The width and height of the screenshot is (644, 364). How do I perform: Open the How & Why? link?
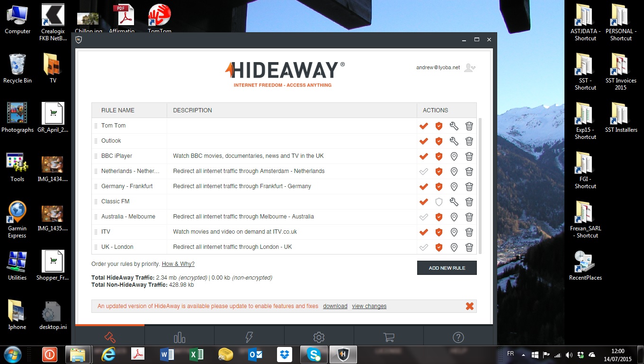pos(178,264)
